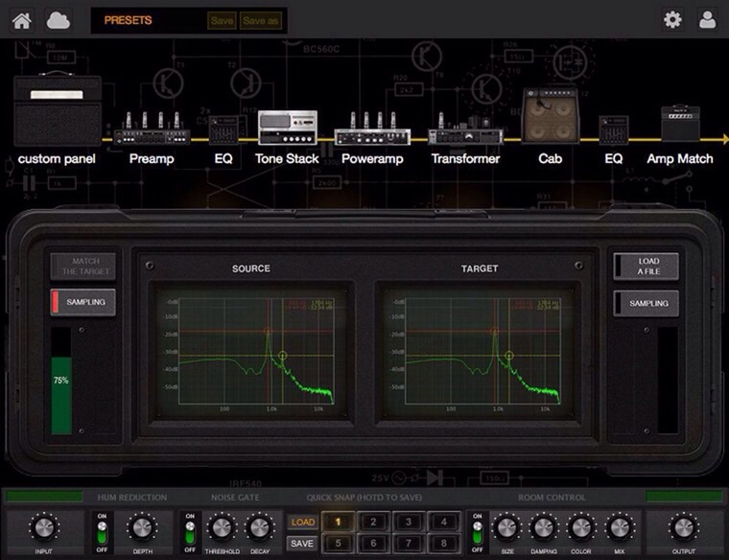The height and width of the screenshot is (560, 729).
Task: Adjust the room COLOR knob
Action: tap(580, 527)
